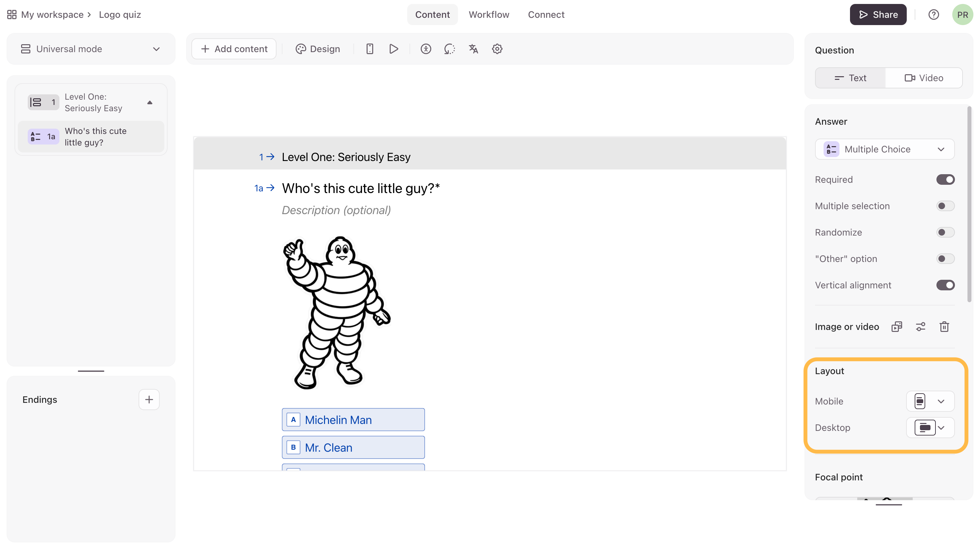
Task: Click the Endings heading
Action: click(x=40, y=400)
